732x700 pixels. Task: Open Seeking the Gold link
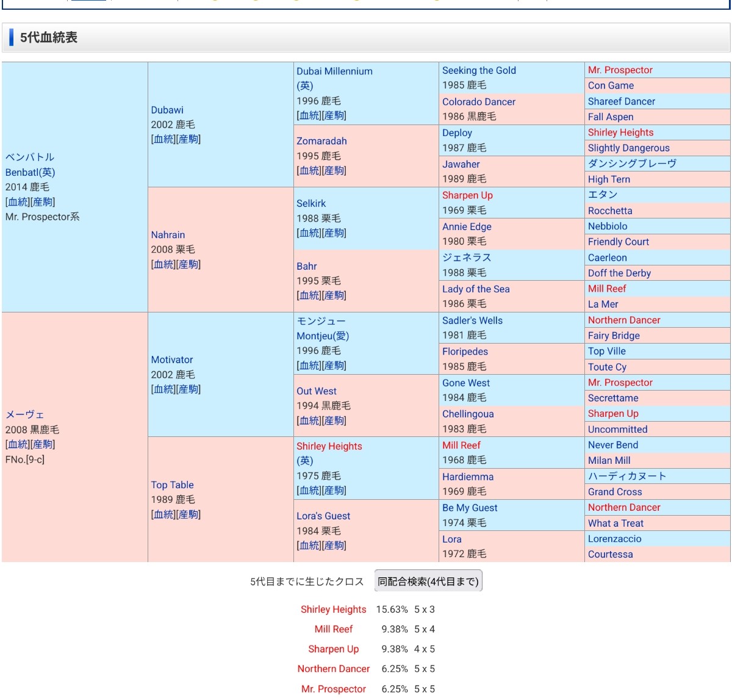pyautogui.click(x=479, y=71)
